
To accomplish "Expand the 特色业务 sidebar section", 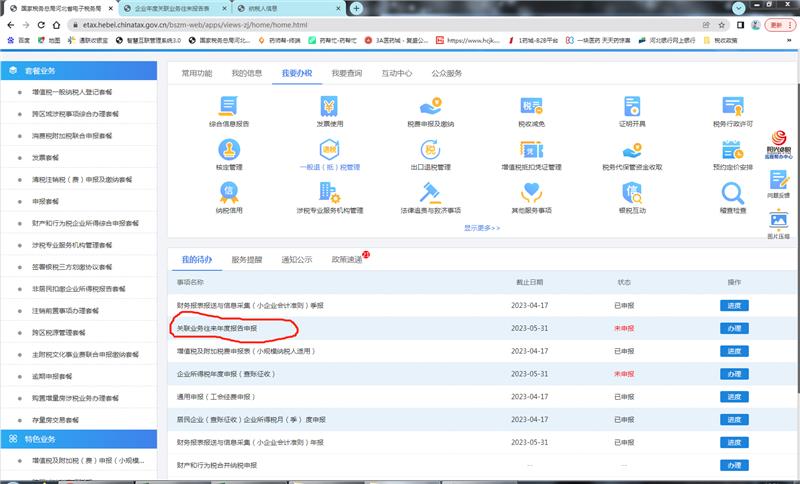I will point(78,439).
